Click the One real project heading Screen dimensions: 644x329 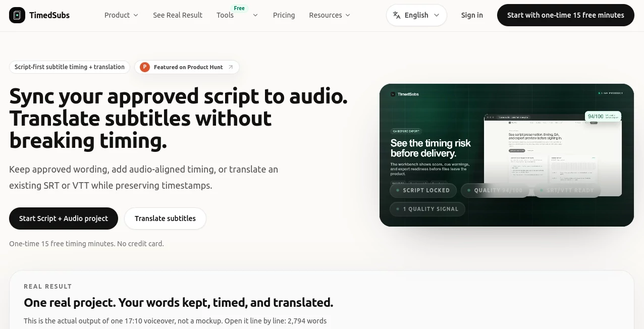point(178,303)
